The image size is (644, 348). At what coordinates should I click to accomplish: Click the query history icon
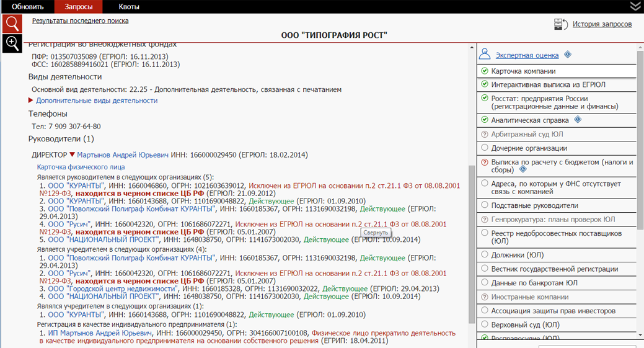click(x=560, y=24)
